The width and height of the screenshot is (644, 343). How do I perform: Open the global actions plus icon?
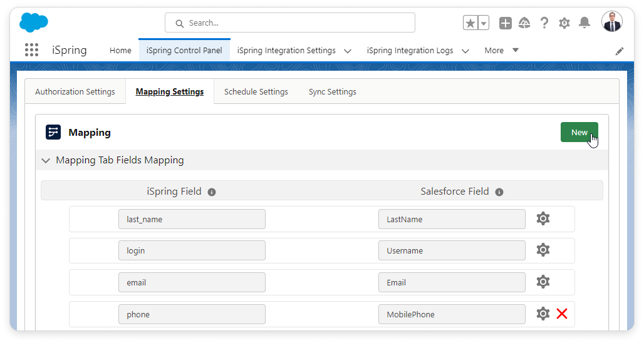coord(506,23)
